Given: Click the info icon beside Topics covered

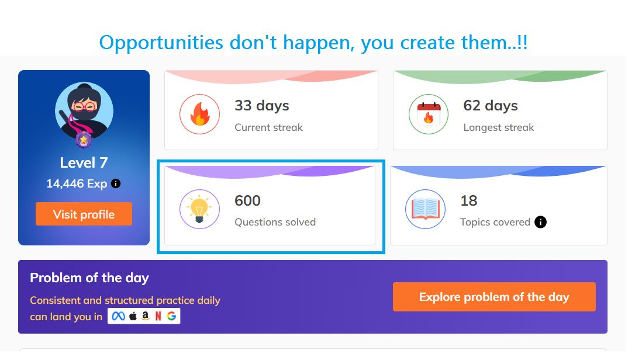Looking at the screenshot, I should 540,222.
